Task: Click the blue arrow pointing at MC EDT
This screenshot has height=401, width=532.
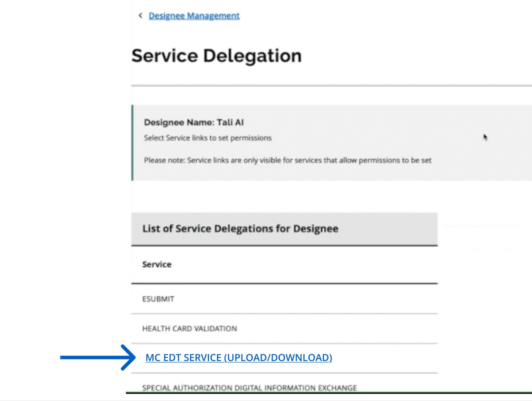Action: pyautogui.click(x=98, y=358)
